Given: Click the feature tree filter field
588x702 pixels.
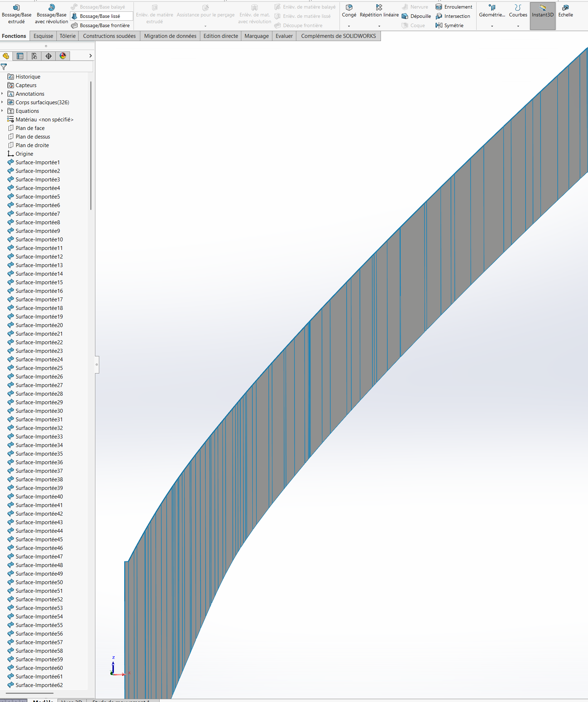Looking at the screenshot, I should pyautogui.click(x=48, y=67).
